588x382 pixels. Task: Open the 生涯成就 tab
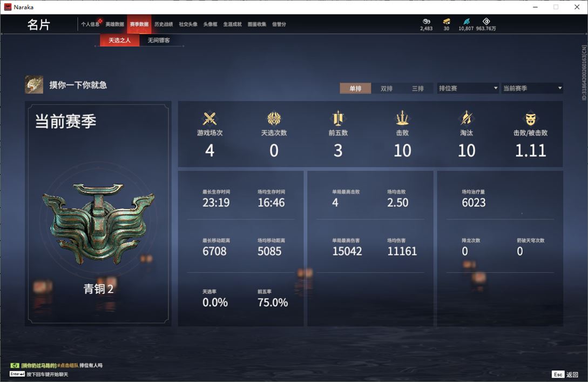(x=233, y=24)
